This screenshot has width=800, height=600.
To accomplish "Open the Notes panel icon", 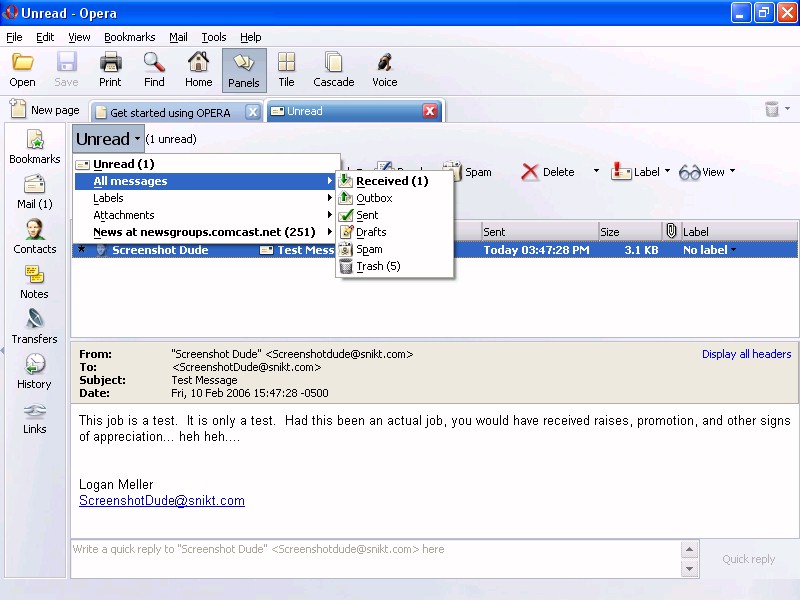I will click(34, 281).
